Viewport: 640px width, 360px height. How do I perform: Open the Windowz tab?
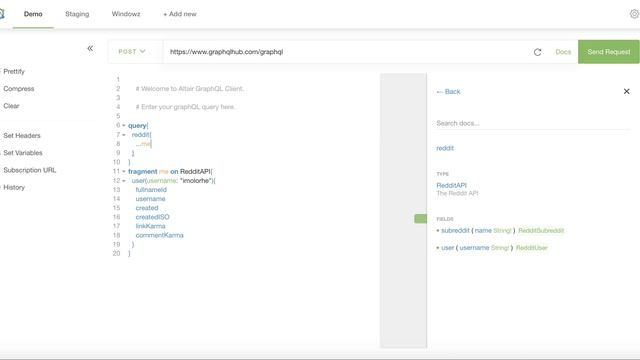pos(126,14)
